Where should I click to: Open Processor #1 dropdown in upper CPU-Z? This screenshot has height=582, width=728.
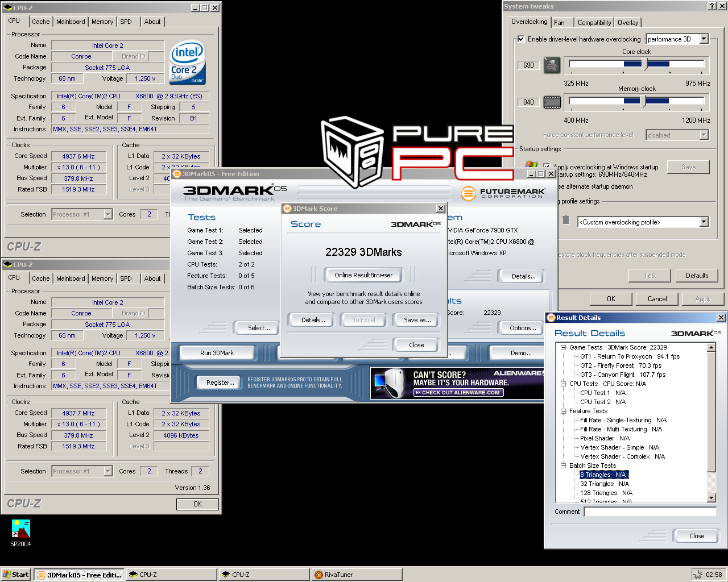point(108,214)
